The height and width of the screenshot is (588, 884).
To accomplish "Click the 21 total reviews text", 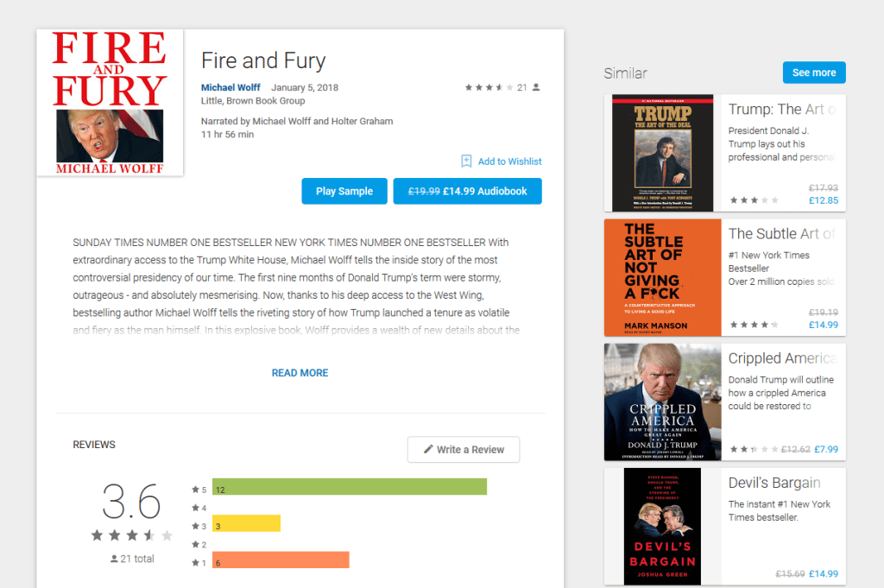I will [137, 559].
